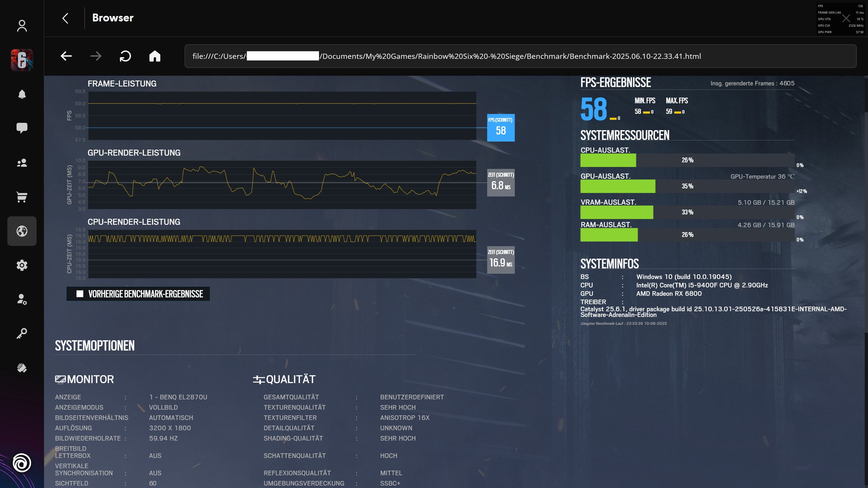Select the browser globe icon in sidebar
This screenshot has height=488, width=868.
[x=22, y=231]
